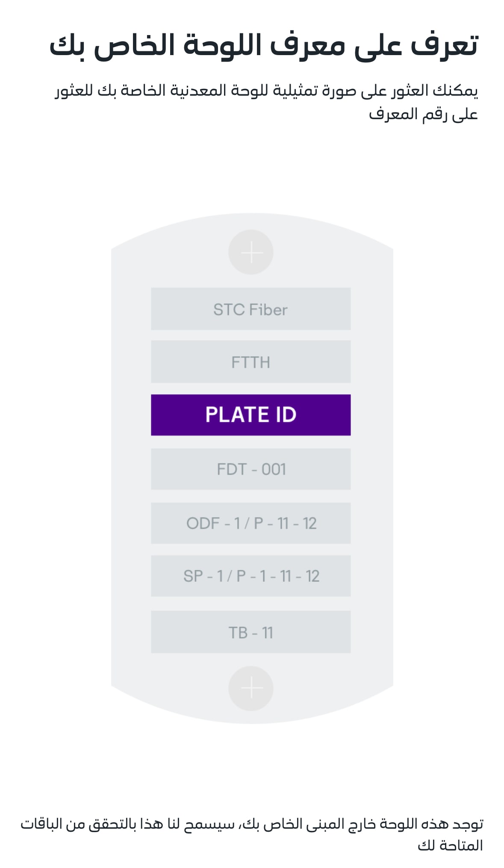Click the FTTH plate row
504x868 pixels.
point(251,362)
